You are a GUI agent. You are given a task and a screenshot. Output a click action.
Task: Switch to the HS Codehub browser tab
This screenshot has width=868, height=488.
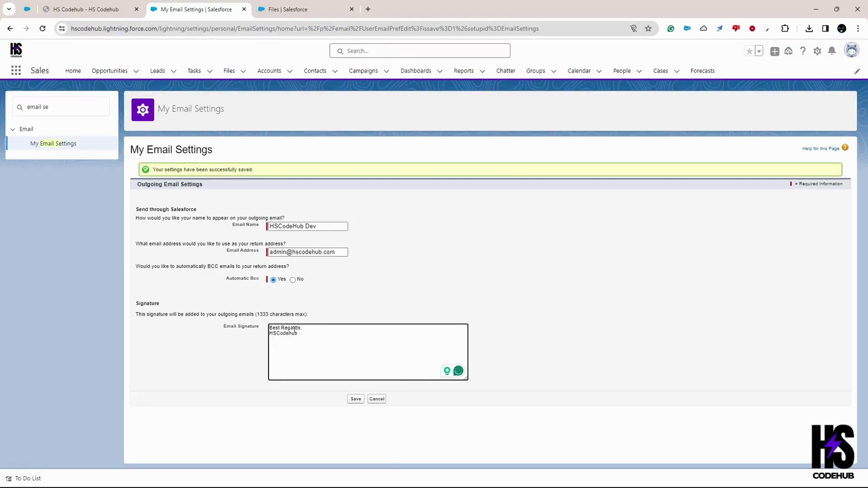(x=90, y=9)
